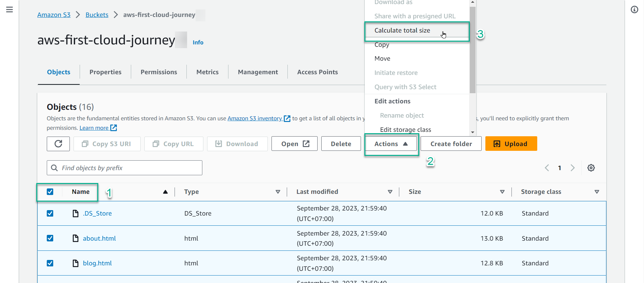Open the blog.html object link
The image size is (644, 283).
pos(97,263)
